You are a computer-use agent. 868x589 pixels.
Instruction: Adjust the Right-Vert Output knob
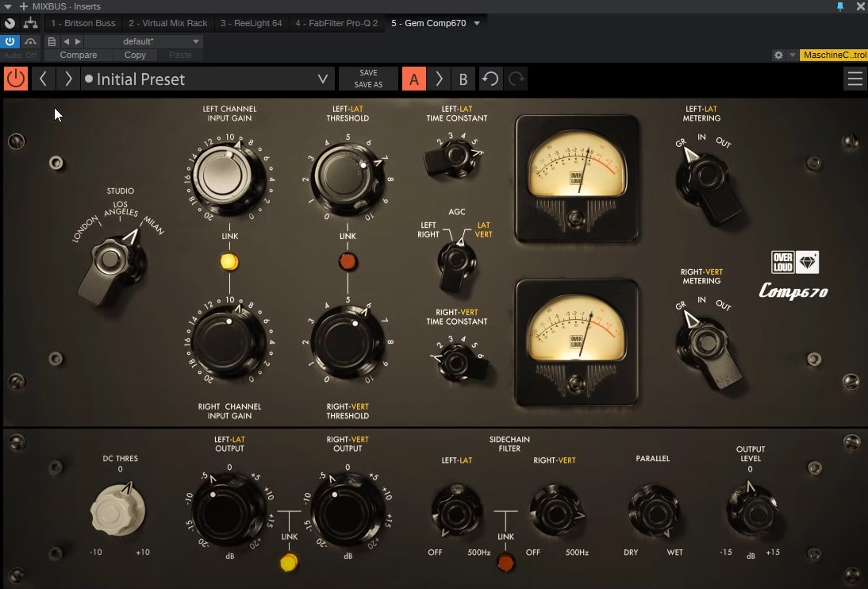[x=347, y=510]
